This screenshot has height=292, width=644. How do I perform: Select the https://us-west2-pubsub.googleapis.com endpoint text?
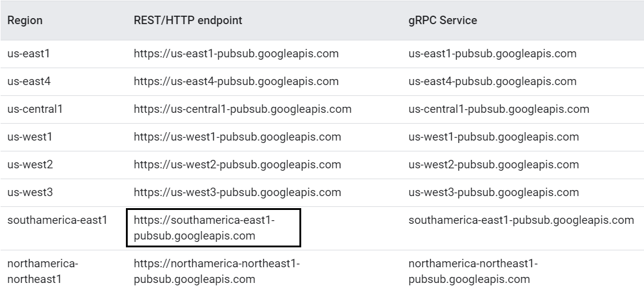[x=237, y=165]
